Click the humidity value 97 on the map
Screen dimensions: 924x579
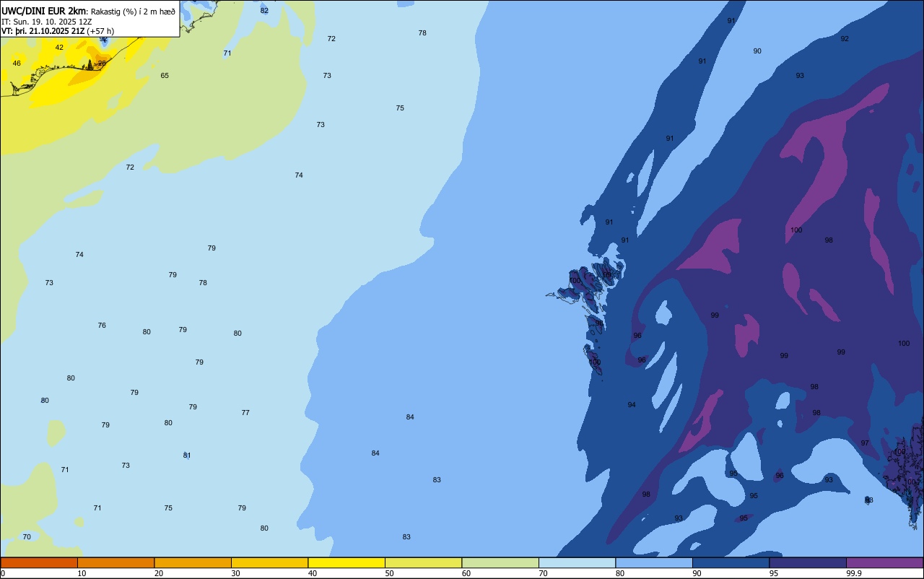(865, 443)
